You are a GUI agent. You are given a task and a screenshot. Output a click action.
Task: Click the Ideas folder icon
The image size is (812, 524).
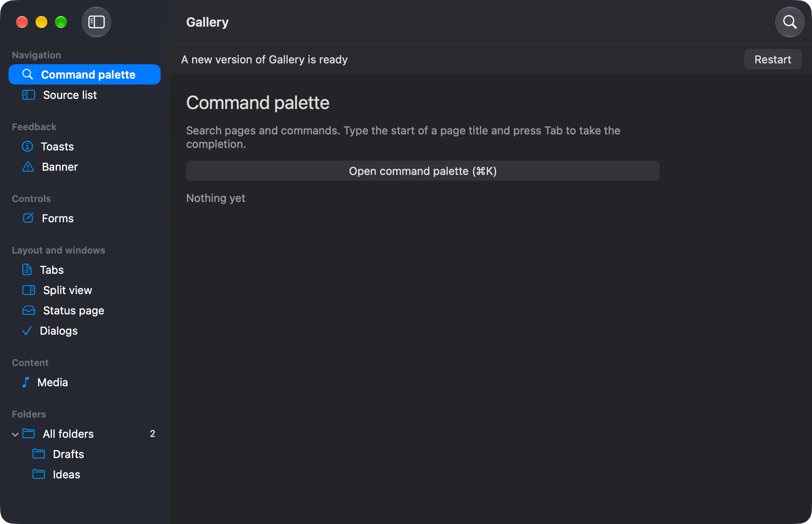(x=38, y=474)
